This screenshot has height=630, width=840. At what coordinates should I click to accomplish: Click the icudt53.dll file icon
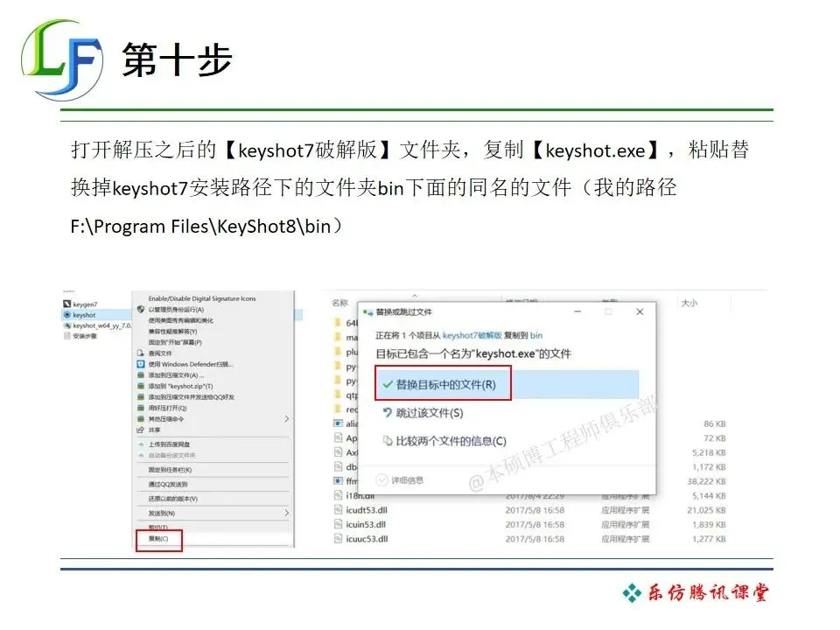coord(338,510)
